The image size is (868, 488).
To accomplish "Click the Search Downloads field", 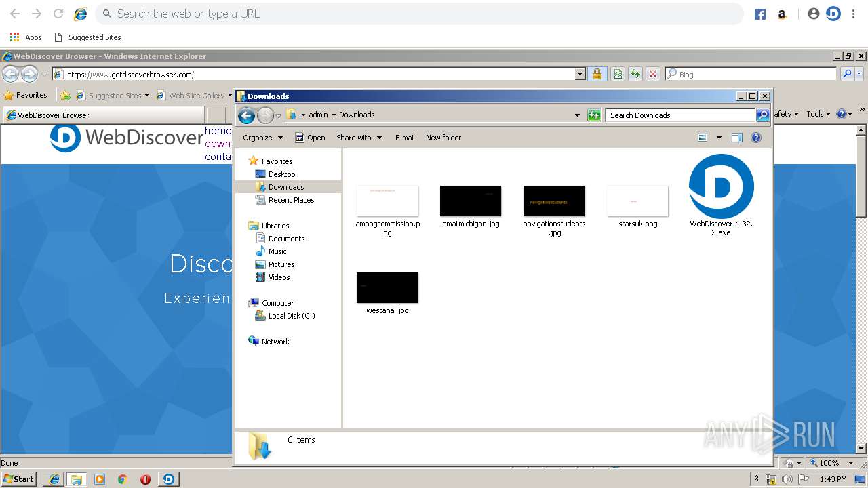I will 680,115.
